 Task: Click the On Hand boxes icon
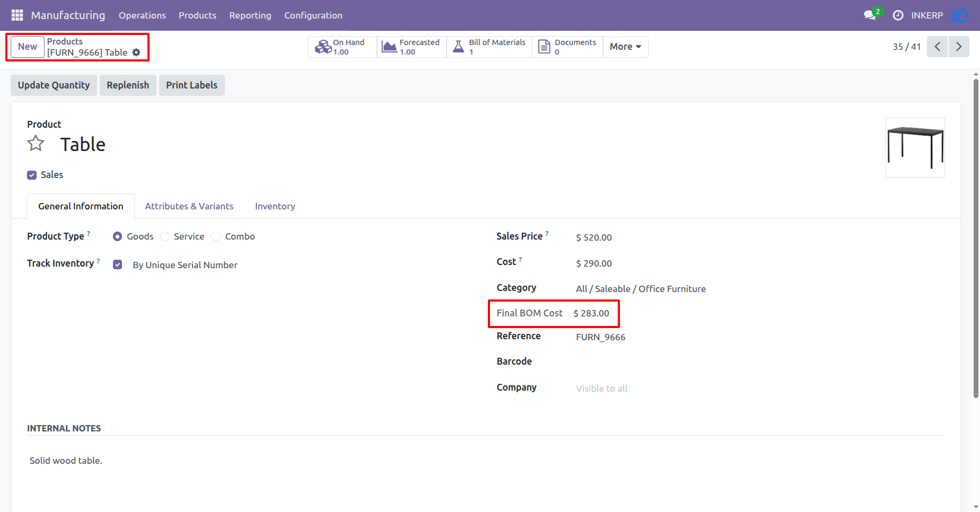pos(323,47)
